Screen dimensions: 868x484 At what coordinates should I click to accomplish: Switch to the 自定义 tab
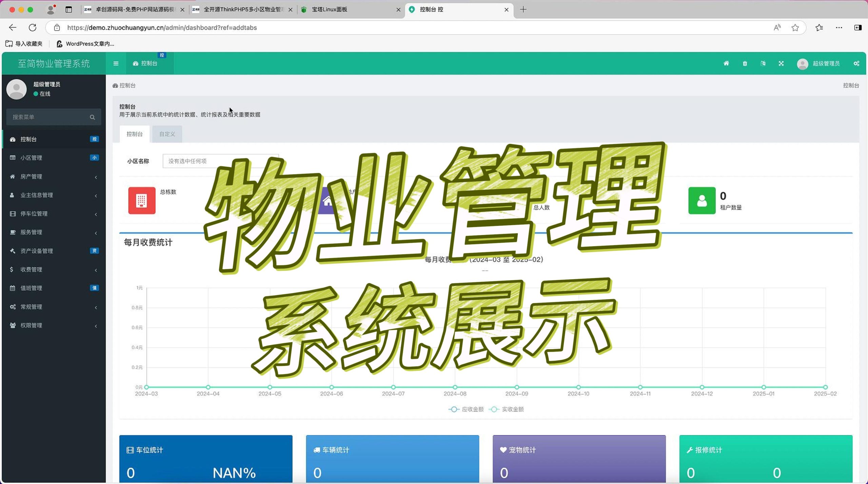(167, 134)
